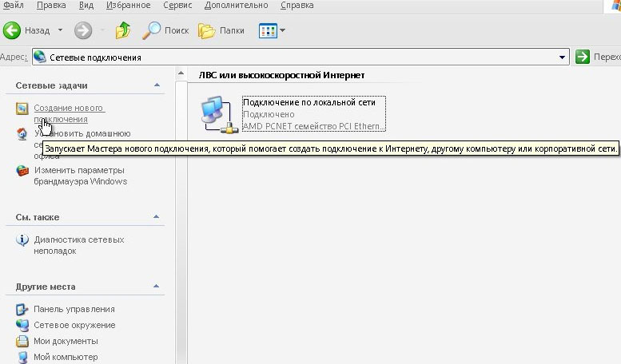The width and height of the screenshot is (621, 364).
Task: Open the Файл menu
Action: (x=14, y=6)
